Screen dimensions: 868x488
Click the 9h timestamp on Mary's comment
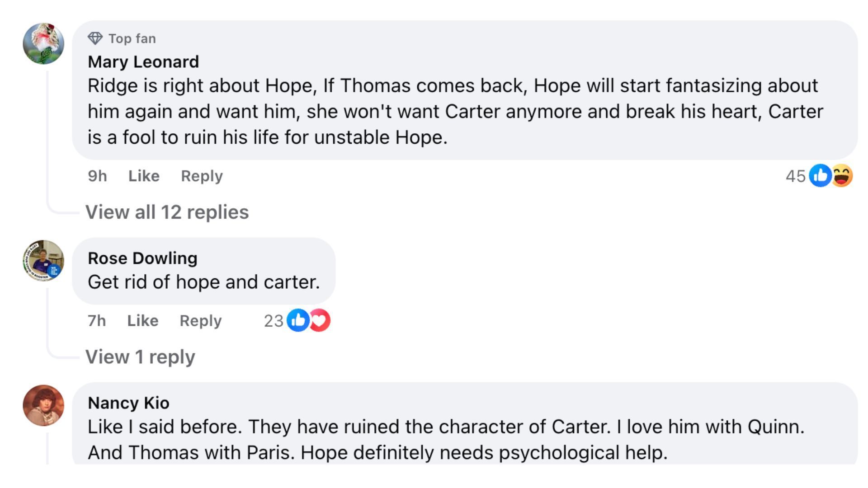[x=97, y=176]
